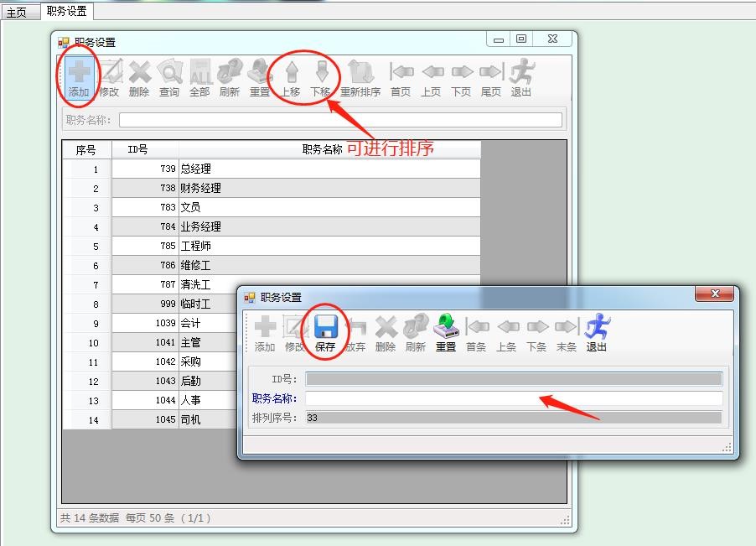756x546 pixels.
Task: Click the ID号 column header
Action: coord(145,150)
